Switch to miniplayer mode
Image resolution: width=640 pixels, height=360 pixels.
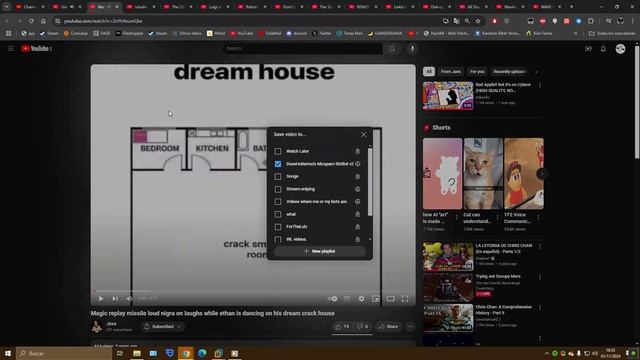(376, 299)
